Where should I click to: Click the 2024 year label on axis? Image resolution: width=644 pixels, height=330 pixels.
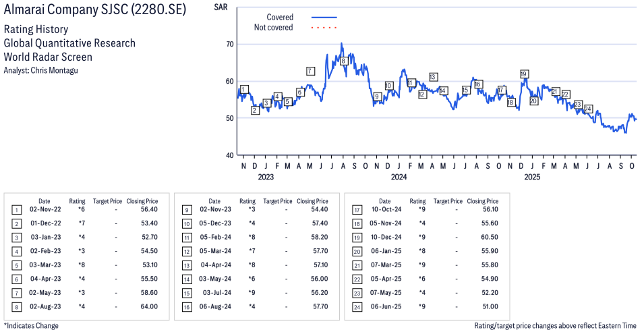pos(399,177)
